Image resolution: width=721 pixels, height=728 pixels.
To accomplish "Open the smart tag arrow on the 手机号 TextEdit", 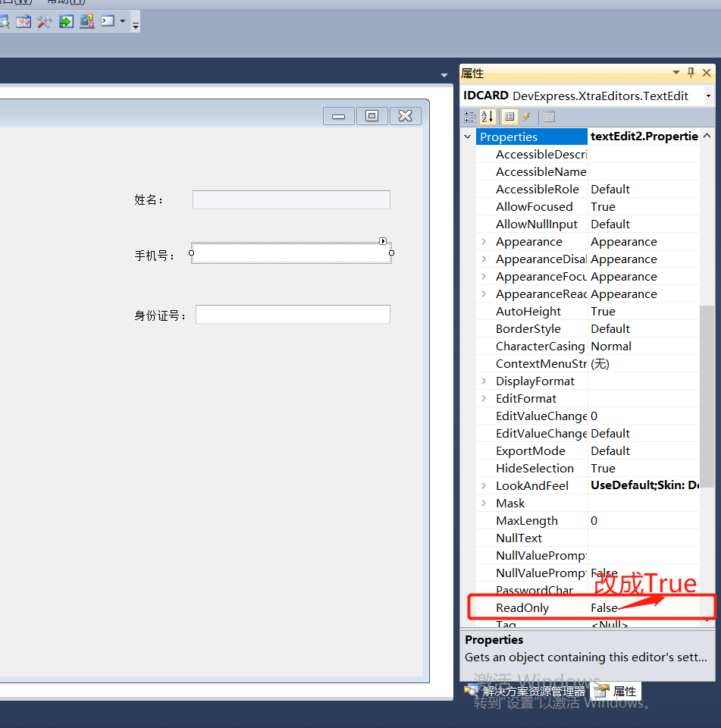I will [x=384, y=241].
